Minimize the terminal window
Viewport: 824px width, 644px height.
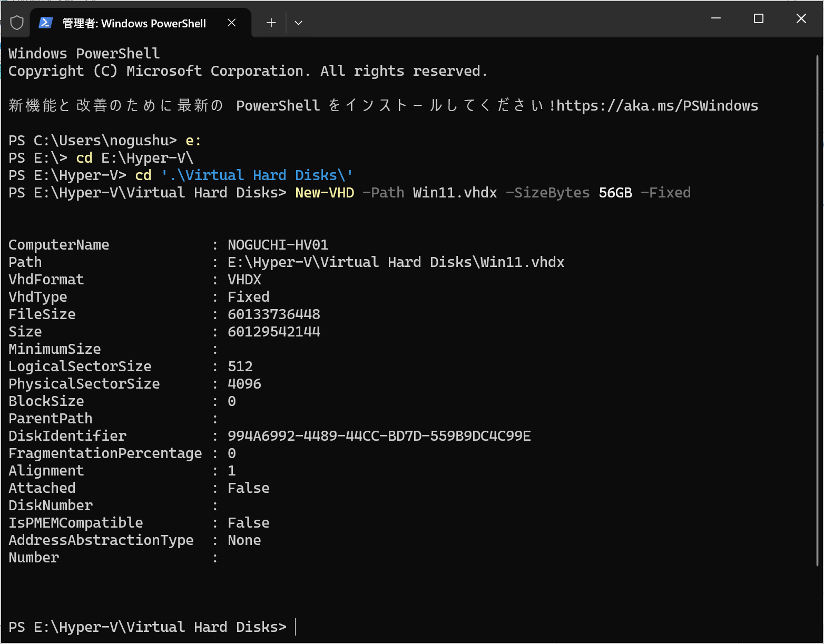[x=716, y=18]
